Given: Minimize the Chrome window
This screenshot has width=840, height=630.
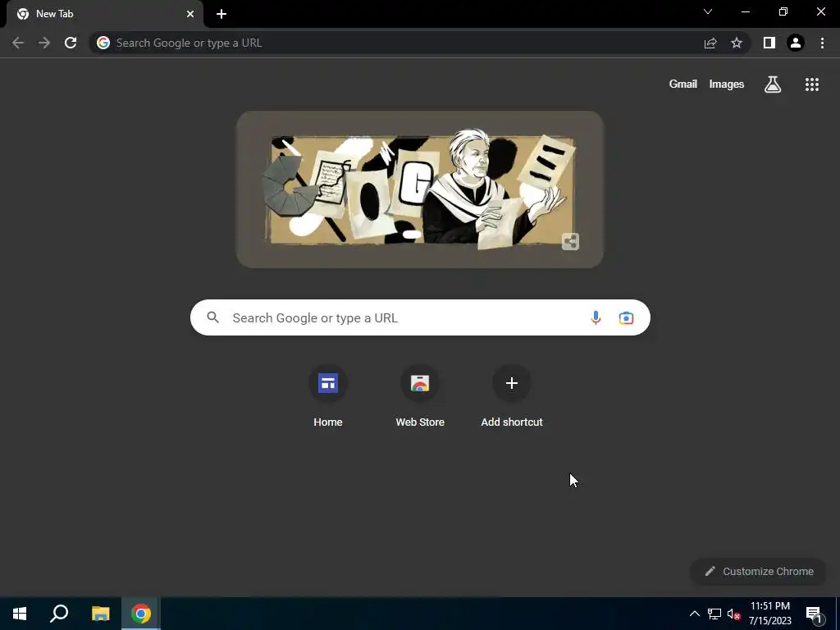Looking at the screenshot, I should coord(746,11).
